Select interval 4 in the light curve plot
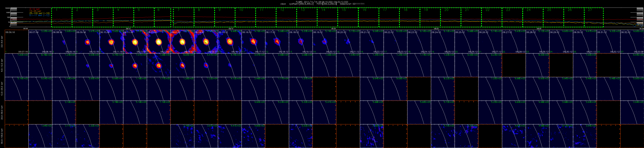The image size is (644, 148). coord(123,17)
